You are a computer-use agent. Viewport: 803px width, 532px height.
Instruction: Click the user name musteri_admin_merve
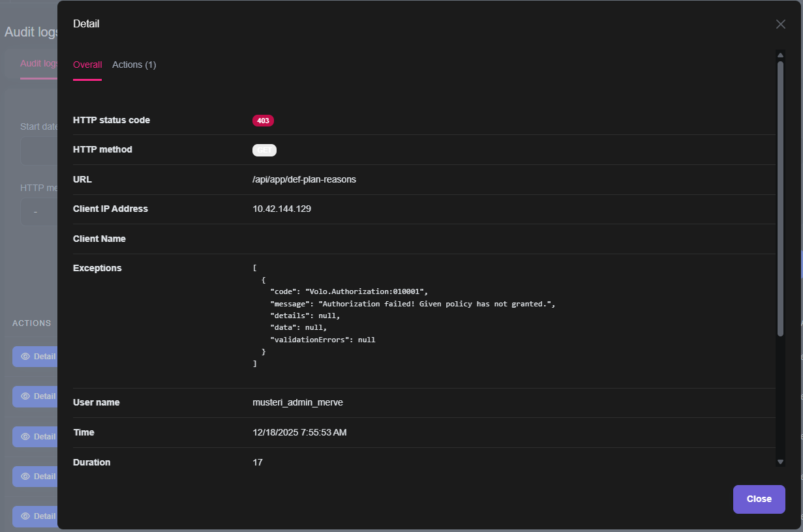coord(297,402)
